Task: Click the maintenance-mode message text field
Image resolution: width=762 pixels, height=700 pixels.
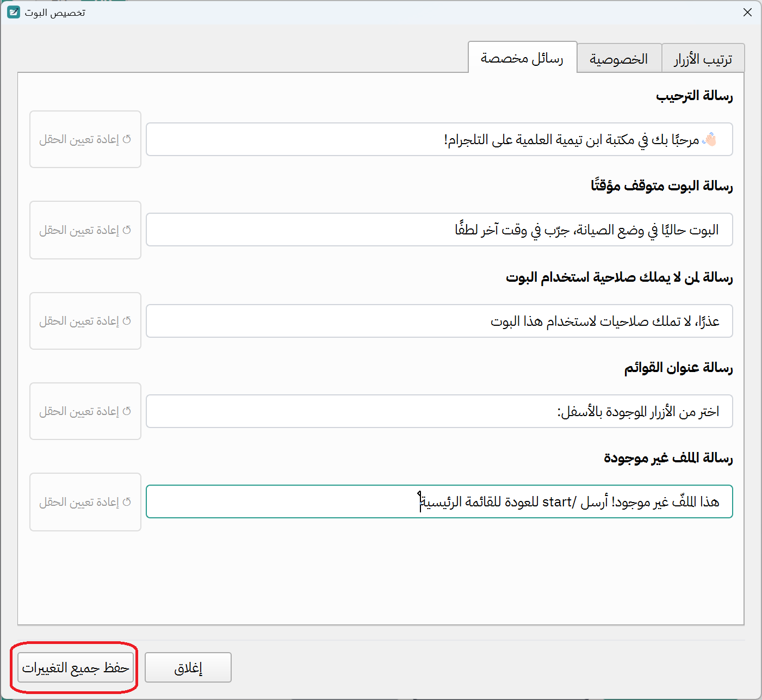Action: coord(439,230)
